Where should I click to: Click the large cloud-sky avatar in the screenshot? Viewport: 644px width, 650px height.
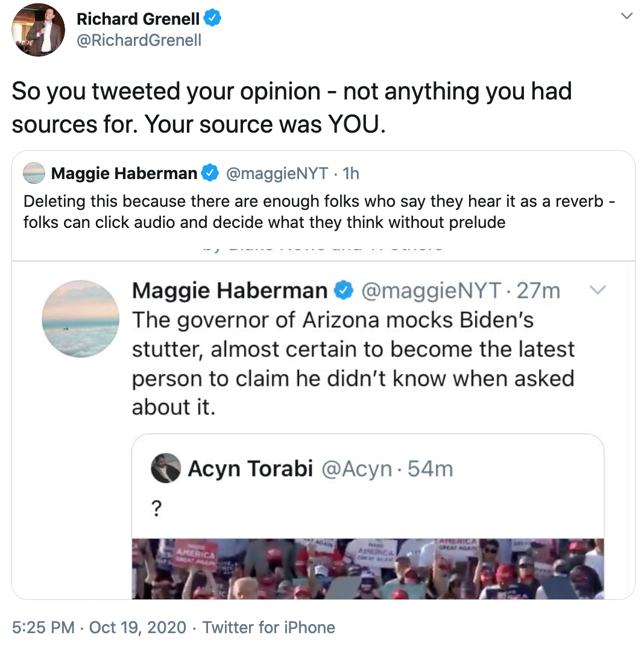pyautogui.click(x=81, y=319)
